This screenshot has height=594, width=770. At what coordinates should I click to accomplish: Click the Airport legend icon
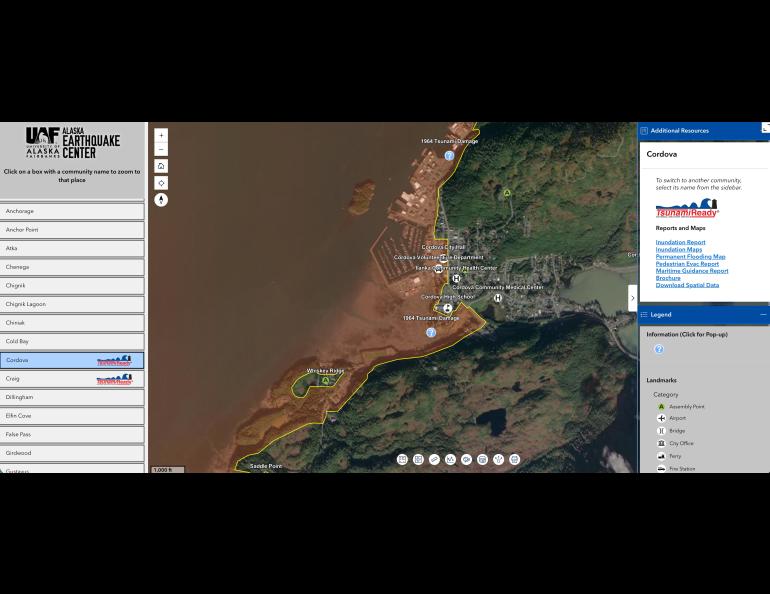(x=661, y=418)
